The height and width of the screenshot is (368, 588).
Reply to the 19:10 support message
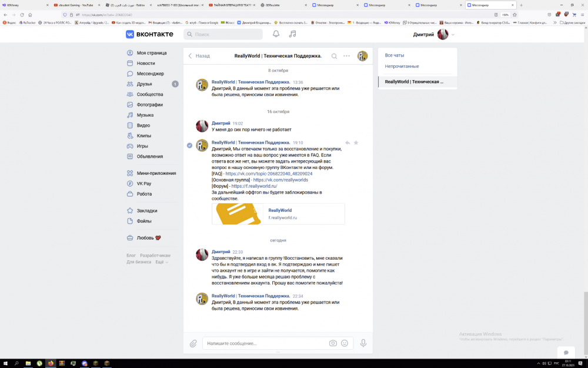tap(348, 142)
